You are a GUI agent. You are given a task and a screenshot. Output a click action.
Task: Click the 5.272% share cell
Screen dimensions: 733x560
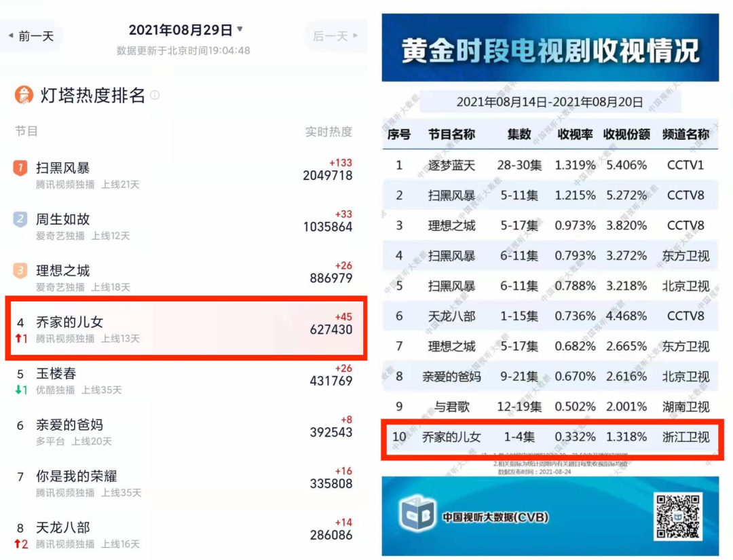(626, 195)
